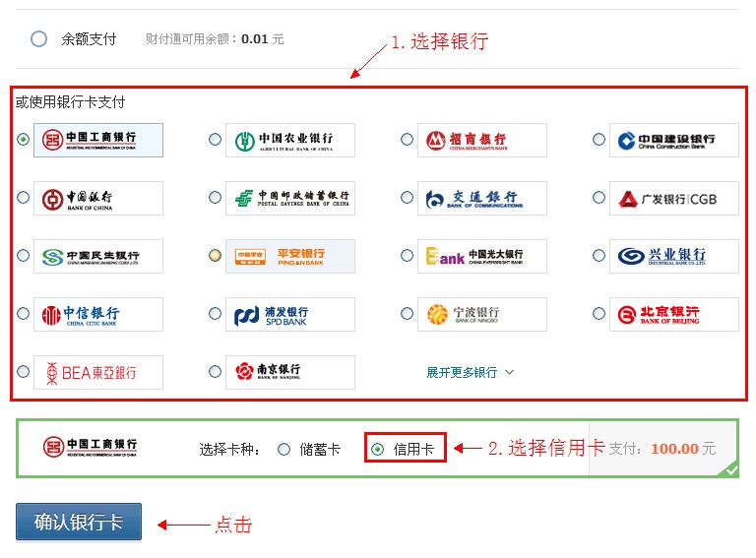Choose the 中信银行 CITIC logo card
The width and height of the screenshot is (756, 558).
coord(98,314)
